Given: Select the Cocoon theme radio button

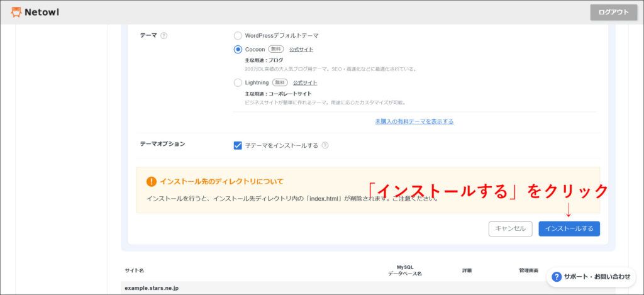Looking at the screenshot, I should pos(238,49).
